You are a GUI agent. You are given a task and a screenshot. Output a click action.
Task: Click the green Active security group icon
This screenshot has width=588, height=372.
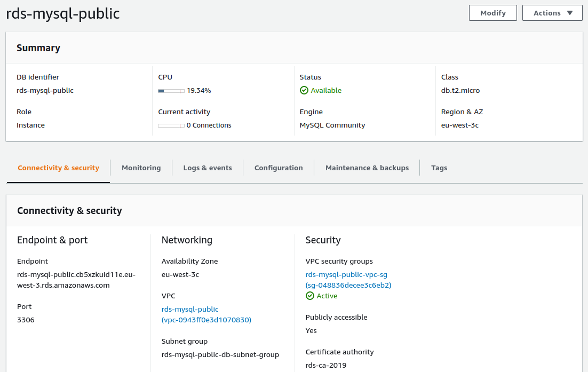tap(309, 296)
